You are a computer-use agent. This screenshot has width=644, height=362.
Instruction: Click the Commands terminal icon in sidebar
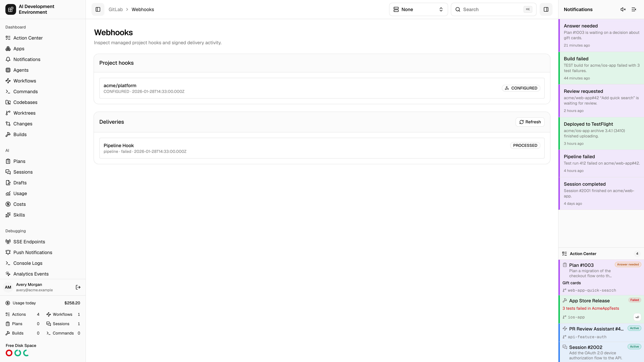coord(8,92)
